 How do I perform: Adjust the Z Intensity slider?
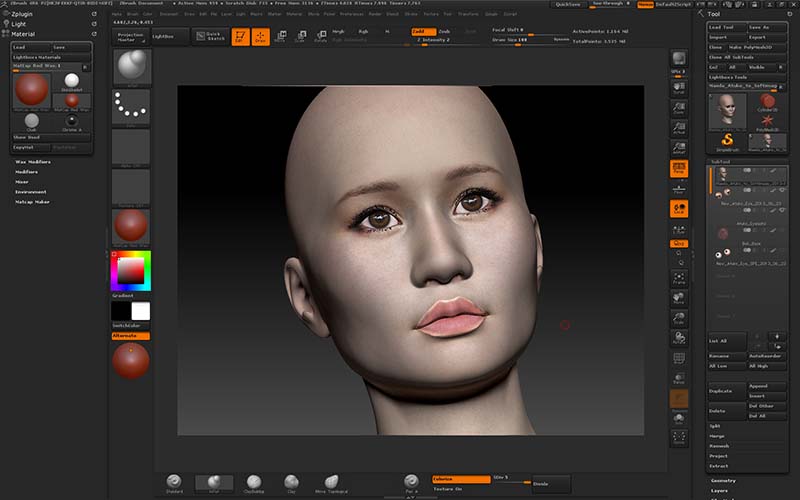[x=434, y=40]
